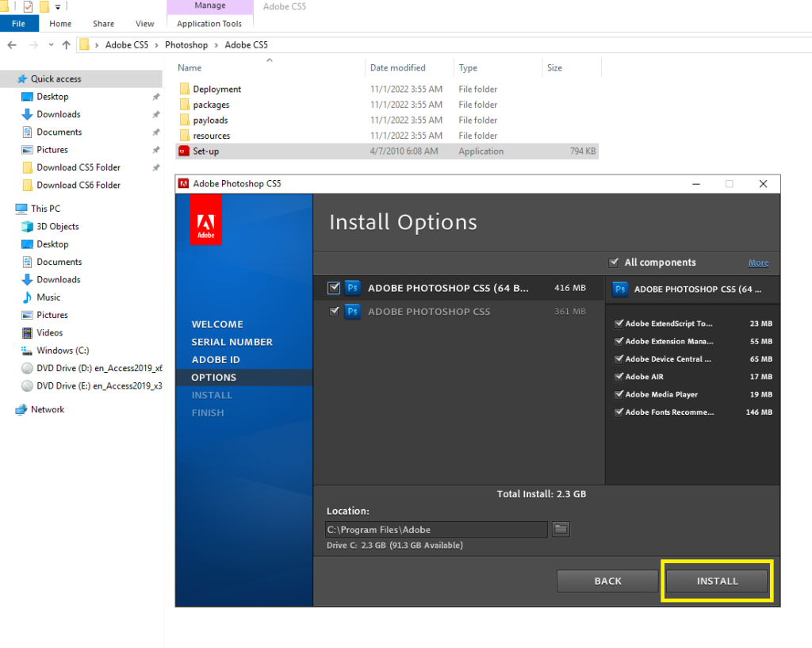Open Quick Access Toolbar customize dropdown
This screenshot has height=648, width=812.
coord(58,7)
